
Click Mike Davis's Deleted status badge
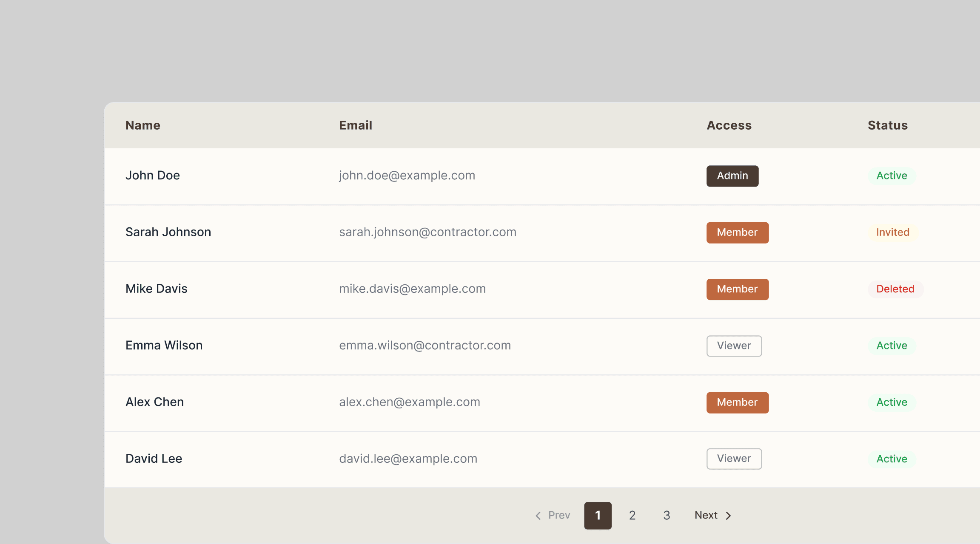(x=895, y=289)
